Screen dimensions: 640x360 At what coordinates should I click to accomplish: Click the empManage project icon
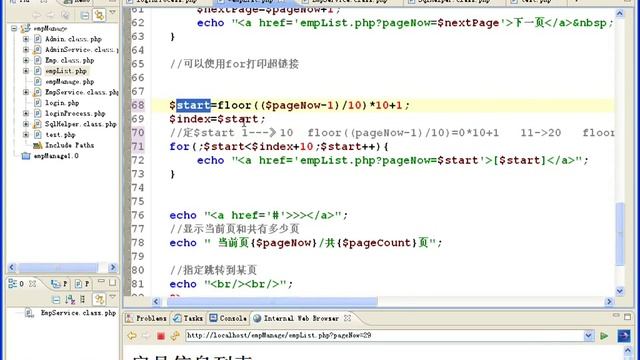pyautogui.click(x=26, y=29)
